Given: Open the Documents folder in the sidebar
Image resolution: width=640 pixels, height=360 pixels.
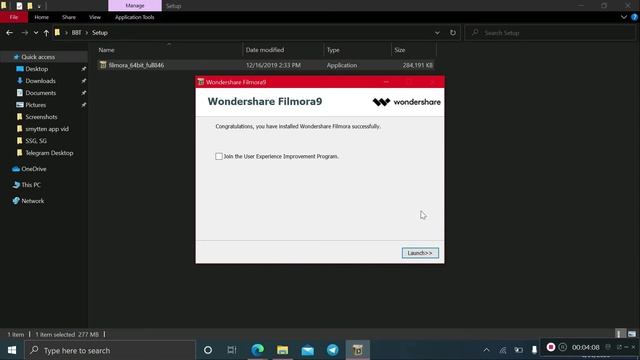Looking at the screenshot, I should [x=41, y=93].
